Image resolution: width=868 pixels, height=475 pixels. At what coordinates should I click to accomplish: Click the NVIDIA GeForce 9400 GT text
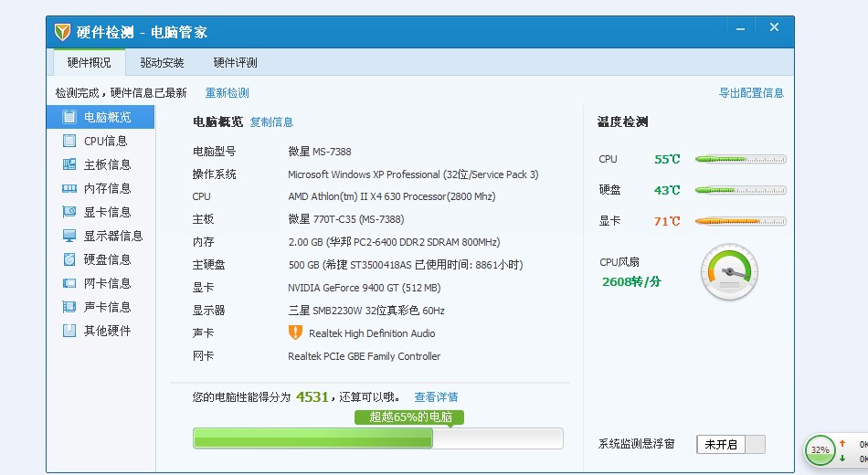(365, 288)
